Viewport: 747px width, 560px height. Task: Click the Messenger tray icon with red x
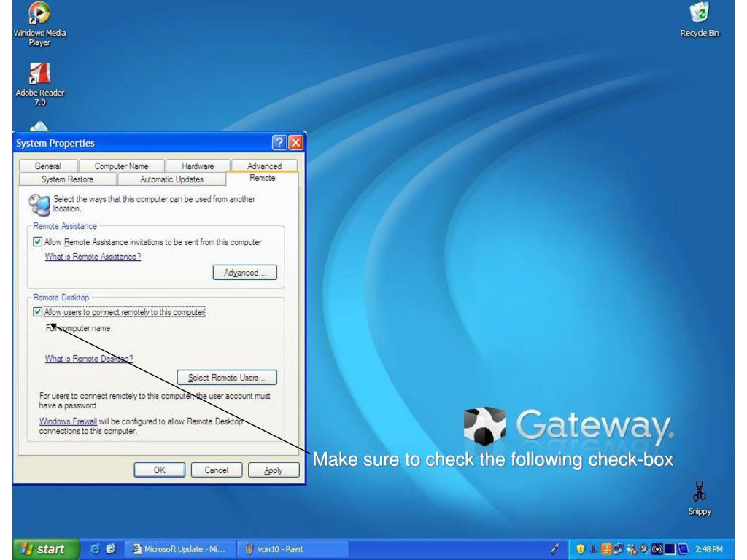click(x=632, y=549)
